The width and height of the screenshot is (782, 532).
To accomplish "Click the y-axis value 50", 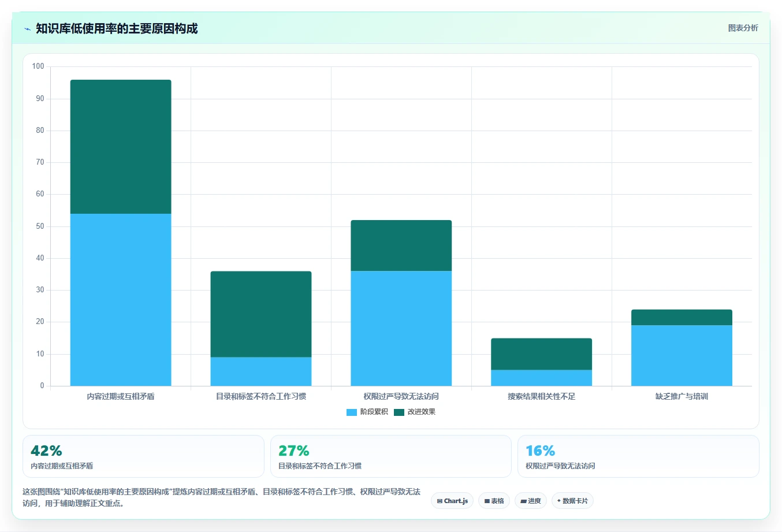I will 40,226.
